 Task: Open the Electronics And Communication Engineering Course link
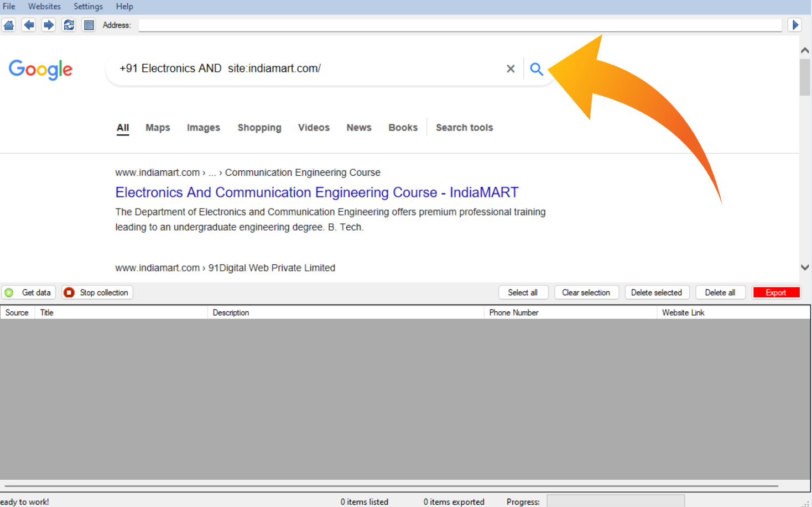316,192
